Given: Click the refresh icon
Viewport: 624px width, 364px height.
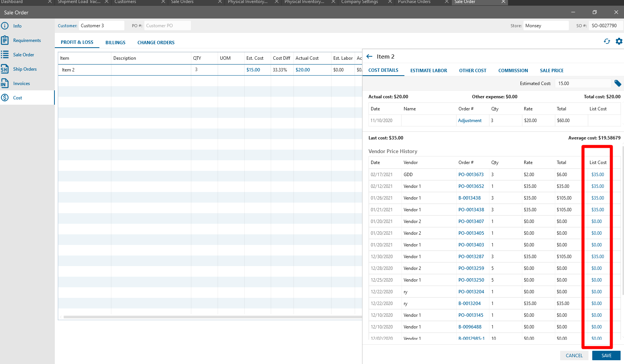Looking at the screenshot, I should [x=607, y=42].
